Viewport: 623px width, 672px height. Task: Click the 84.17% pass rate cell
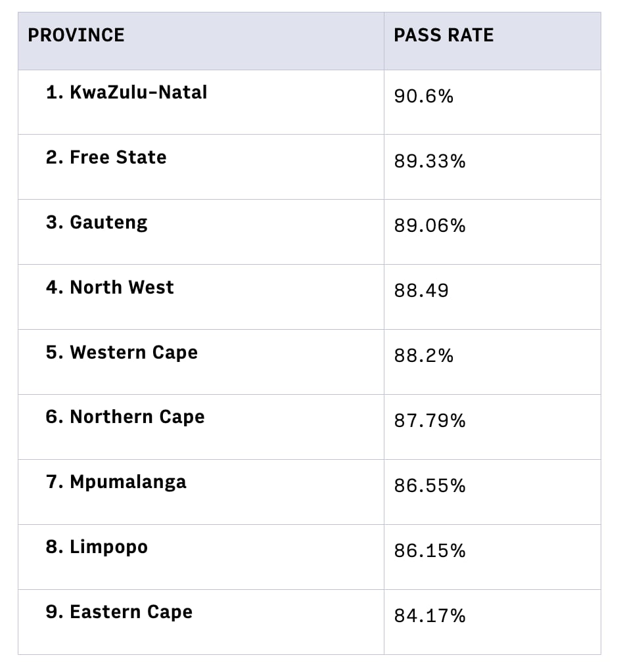(x=430, y=616)
